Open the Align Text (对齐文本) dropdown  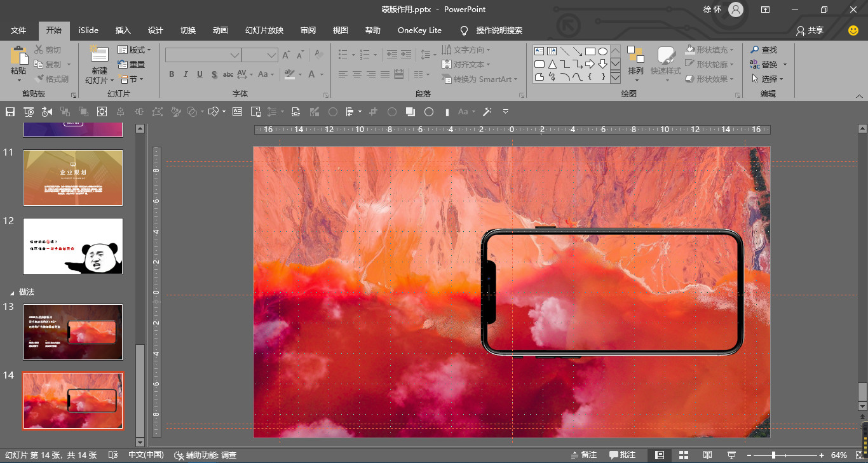pyautogui.click(x=466, y=64)
